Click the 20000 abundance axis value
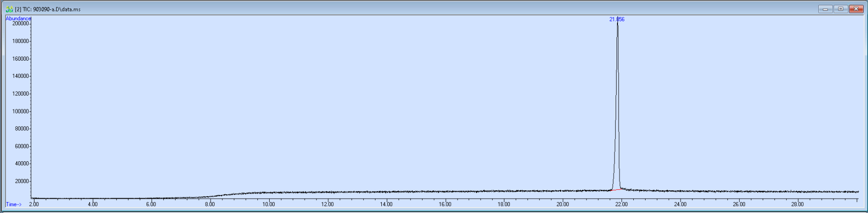The width and height of the screenshot is (868, 213). (22, 181)
